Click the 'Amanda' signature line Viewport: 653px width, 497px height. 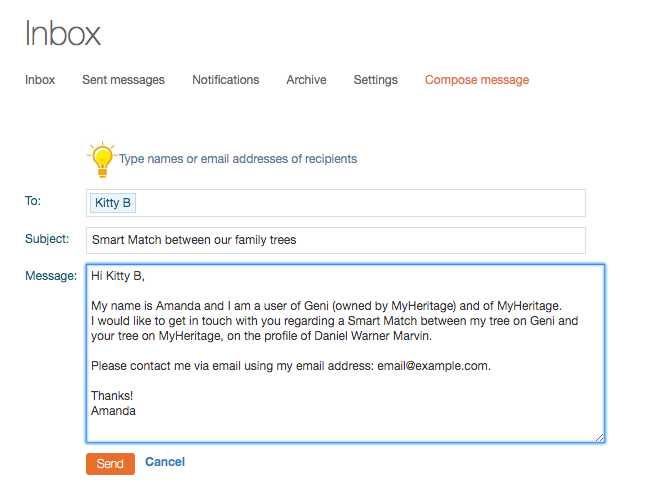[x=113, y=411]
